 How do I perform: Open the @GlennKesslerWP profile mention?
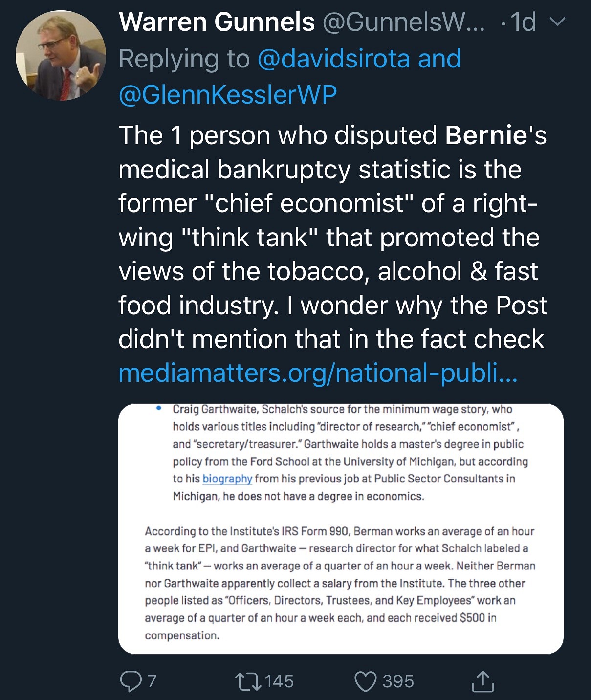coord(228,94)
